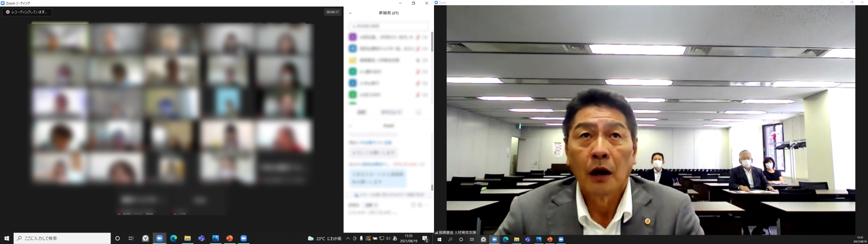This screenshot has height=244, width=868.
Task: Open PowerPoint from the left taskbar
Action: 229,238
